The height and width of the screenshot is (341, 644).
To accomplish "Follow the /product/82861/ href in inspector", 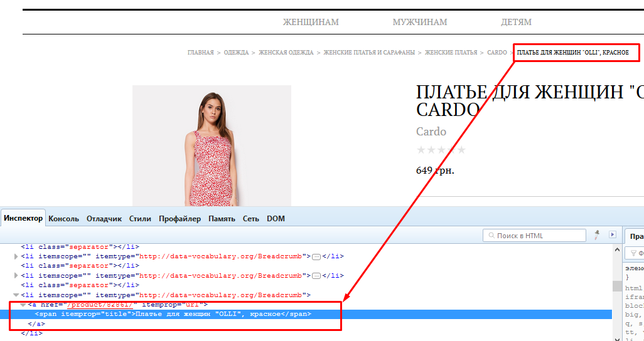I will [x=100, y=305].
